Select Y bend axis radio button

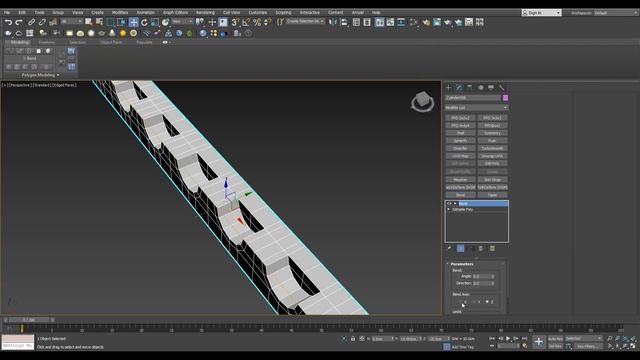coord(474,302)
